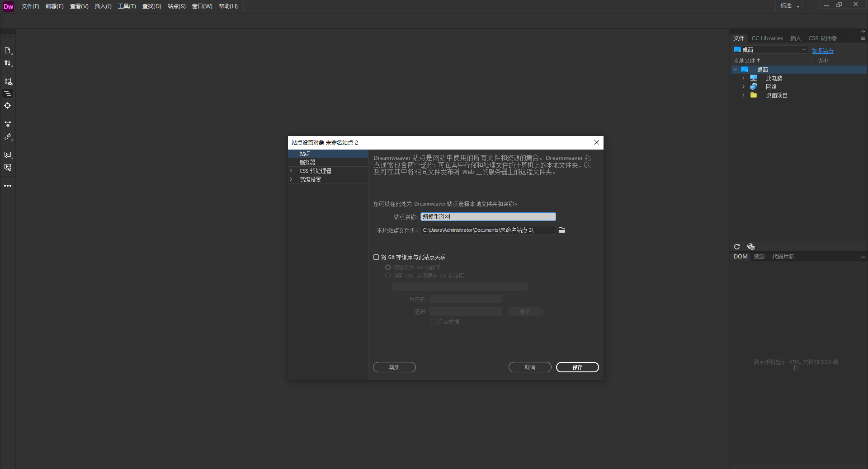
Task: Collapse the 桌面 root tree node
Action: [x=736, y=70]
